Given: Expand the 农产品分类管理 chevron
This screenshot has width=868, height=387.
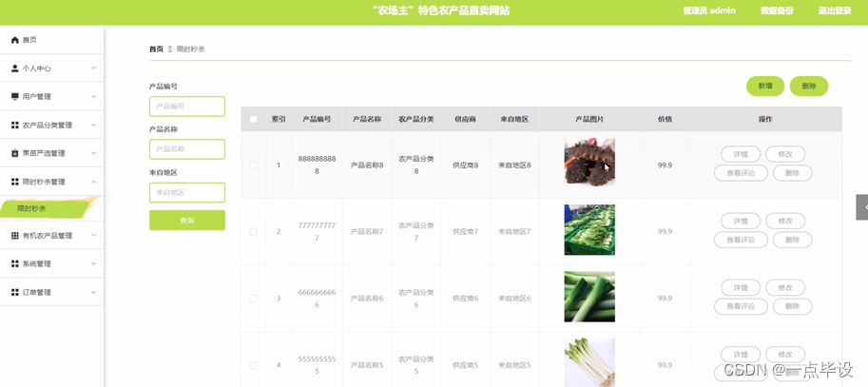Looking at the screenshot, I should [x=93, y=126].
